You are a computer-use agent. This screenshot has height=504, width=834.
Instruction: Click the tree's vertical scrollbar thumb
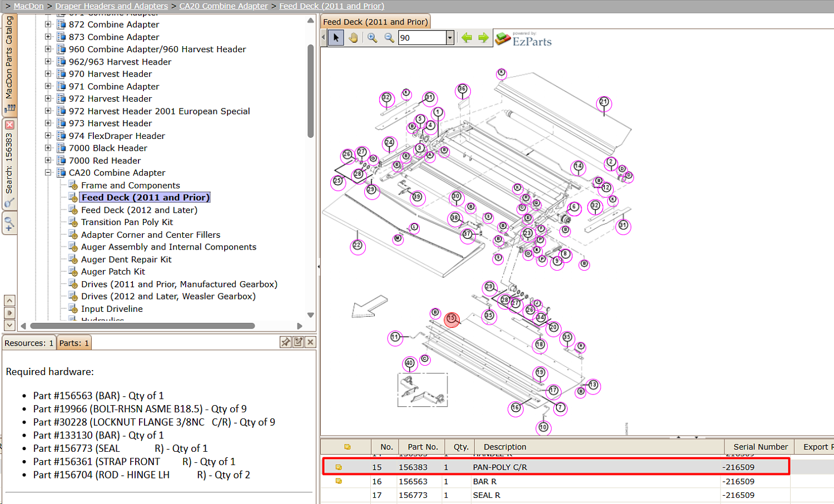coord(310,91)
